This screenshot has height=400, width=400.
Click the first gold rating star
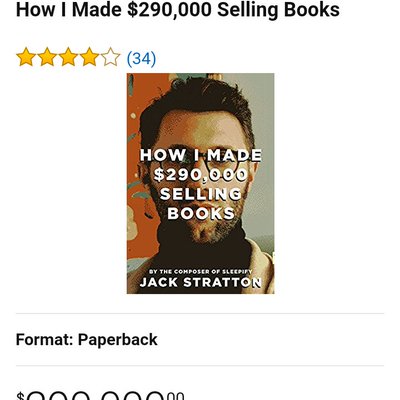coord(26,57)
